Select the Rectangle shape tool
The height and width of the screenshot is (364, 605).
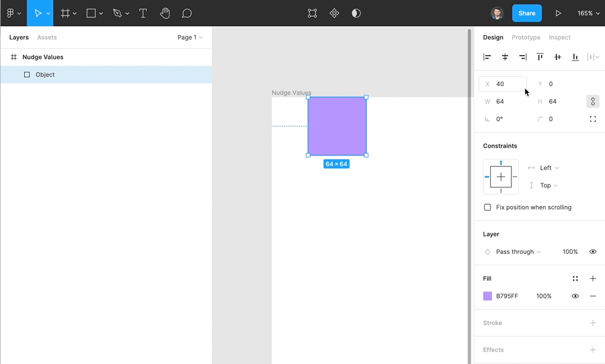point(91,13)
